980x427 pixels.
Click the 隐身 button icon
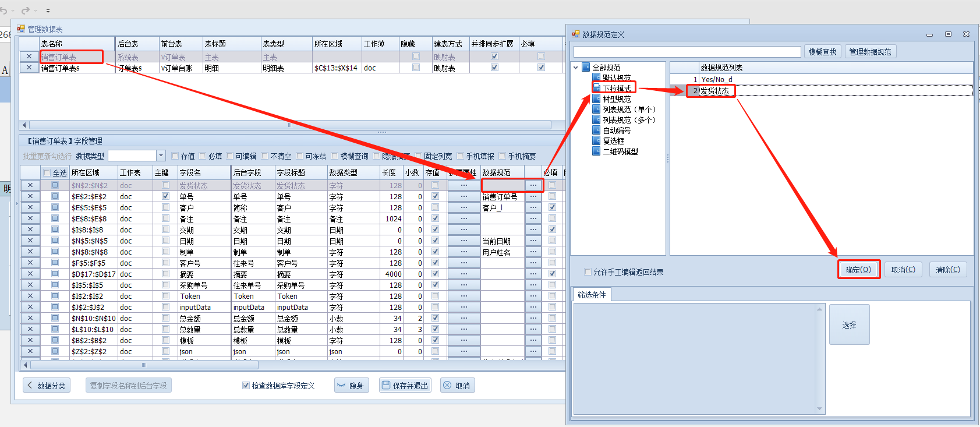coord(342,386)
